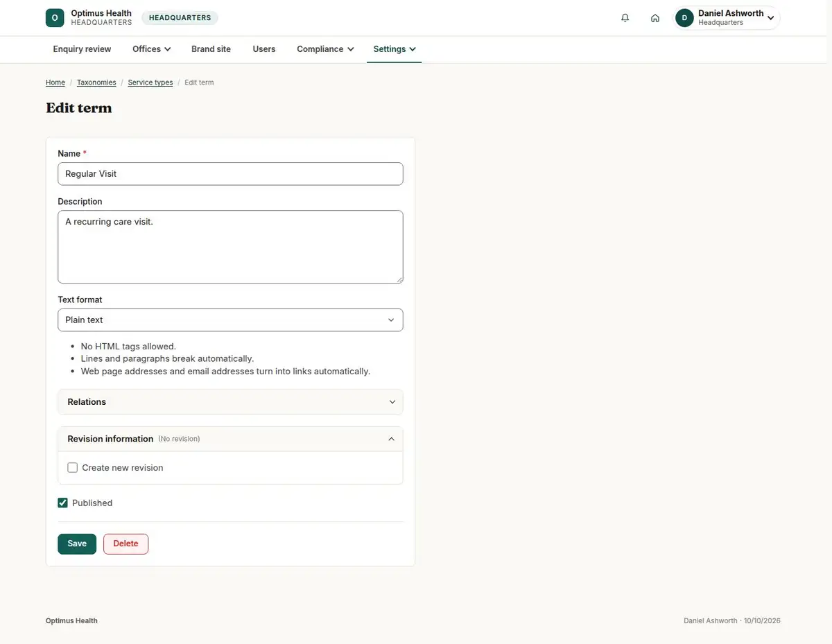Open the Offices menu
Screen dimensions: 832x644
click(152, 49)
